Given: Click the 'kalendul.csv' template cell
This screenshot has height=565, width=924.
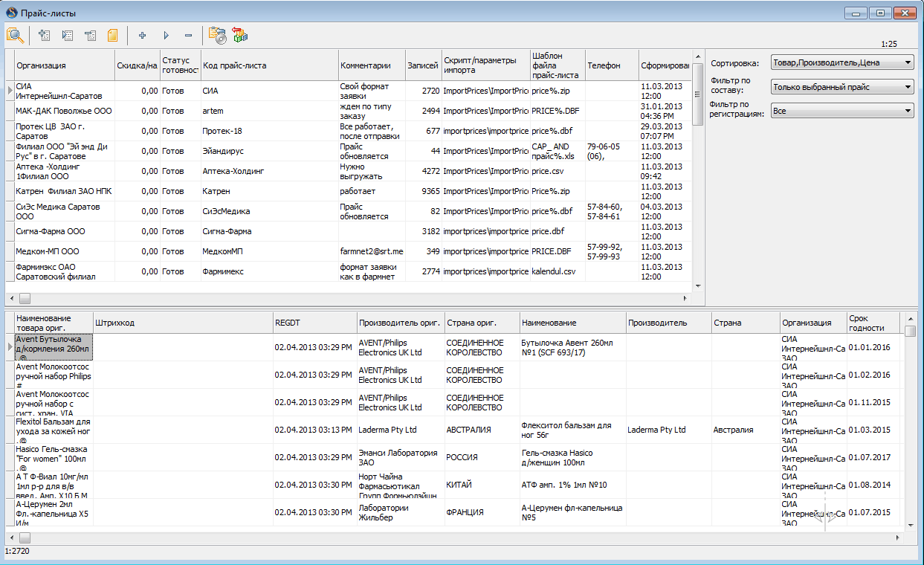Looking at the screenshot, I should 558,271.
